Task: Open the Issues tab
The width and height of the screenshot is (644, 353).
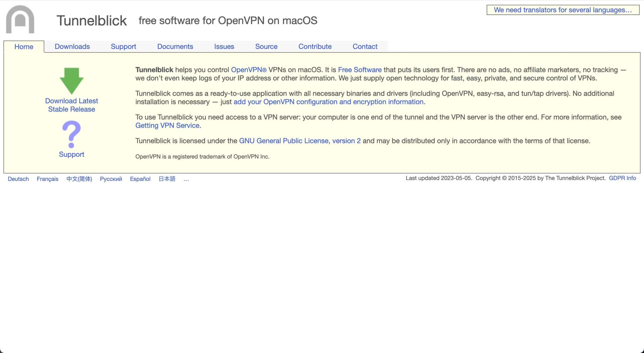Action: coord(224,47)
